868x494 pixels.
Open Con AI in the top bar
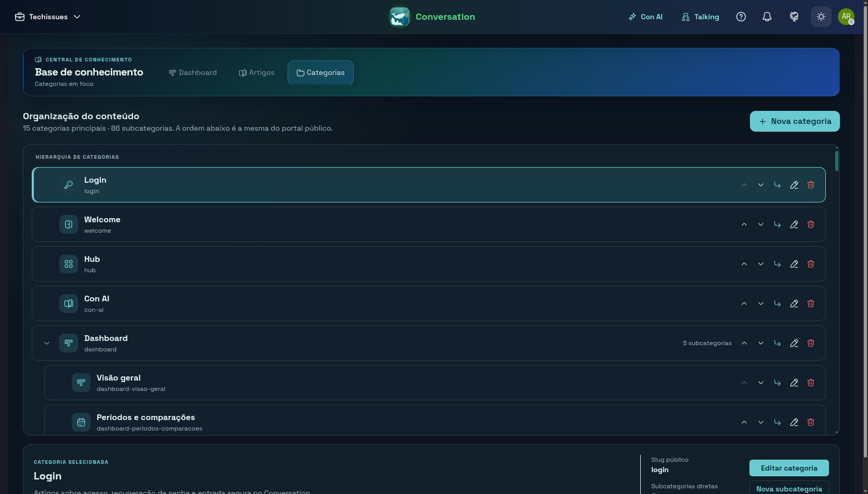[x=645, y=17]
